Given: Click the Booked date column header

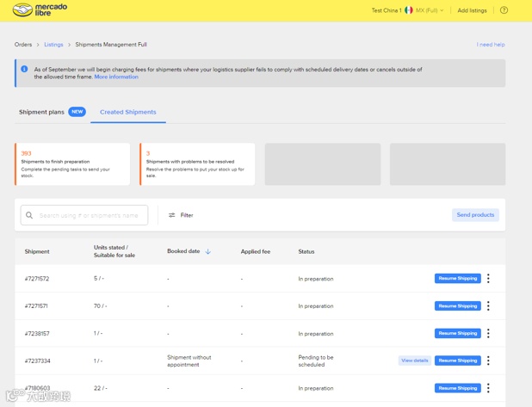Looking at the screenshot, I should [x=183, y=251].
